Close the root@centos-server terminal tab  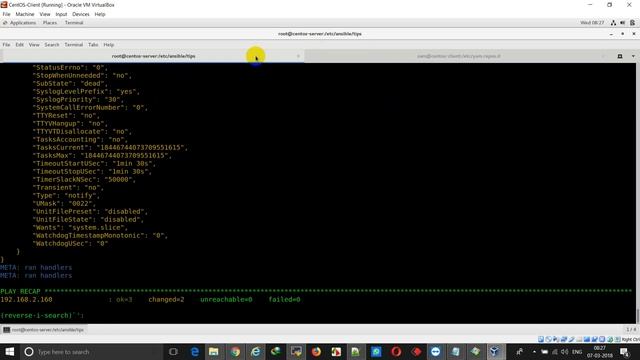(298, 56)
